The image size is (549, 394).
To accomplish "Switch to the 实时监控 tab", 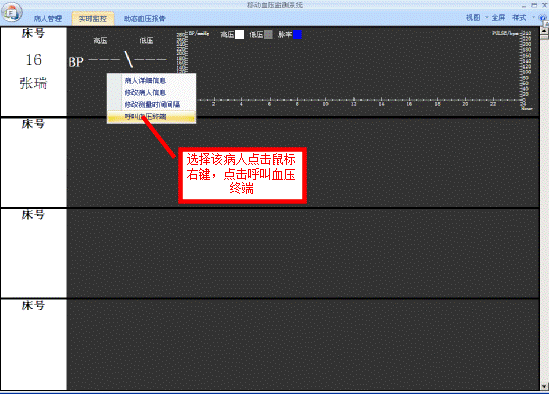I will (93, 19).
